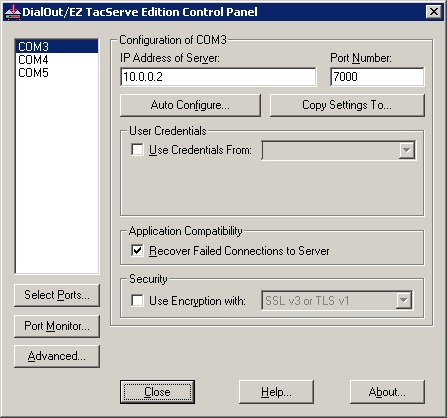The width and height of the screenshot is (447, 418).
Task: Click the DialOut/EZ title bar app icon
Action: click(x=12, y=12)
